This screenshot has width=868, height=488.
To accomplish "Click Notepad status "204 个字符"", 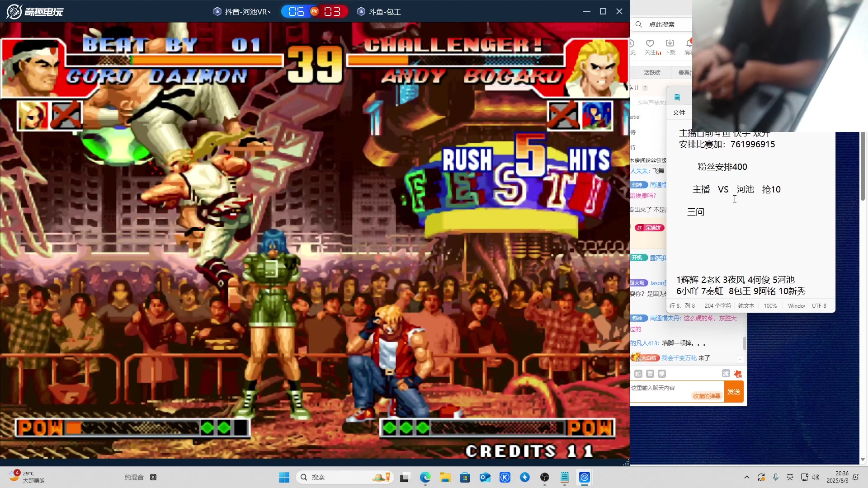I will point(718,306).
